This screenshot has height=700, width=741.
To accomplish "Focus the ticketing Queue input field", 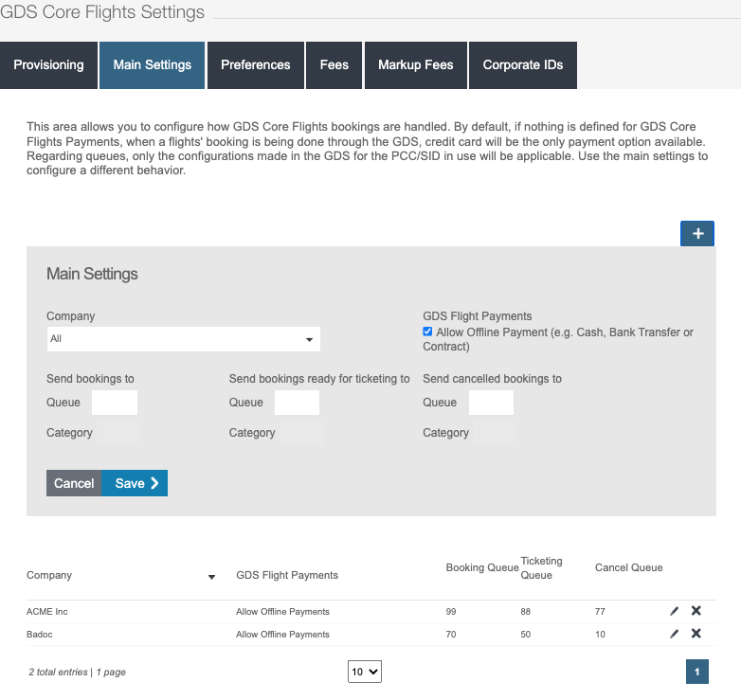I will coord(297,403).
